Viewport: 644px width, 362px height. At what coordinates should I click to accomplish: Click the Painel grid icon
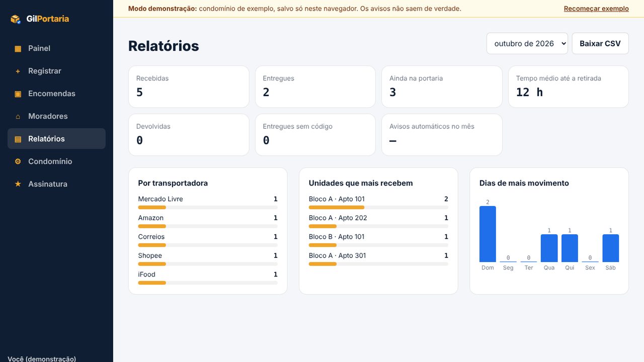(x=18, y=49)
